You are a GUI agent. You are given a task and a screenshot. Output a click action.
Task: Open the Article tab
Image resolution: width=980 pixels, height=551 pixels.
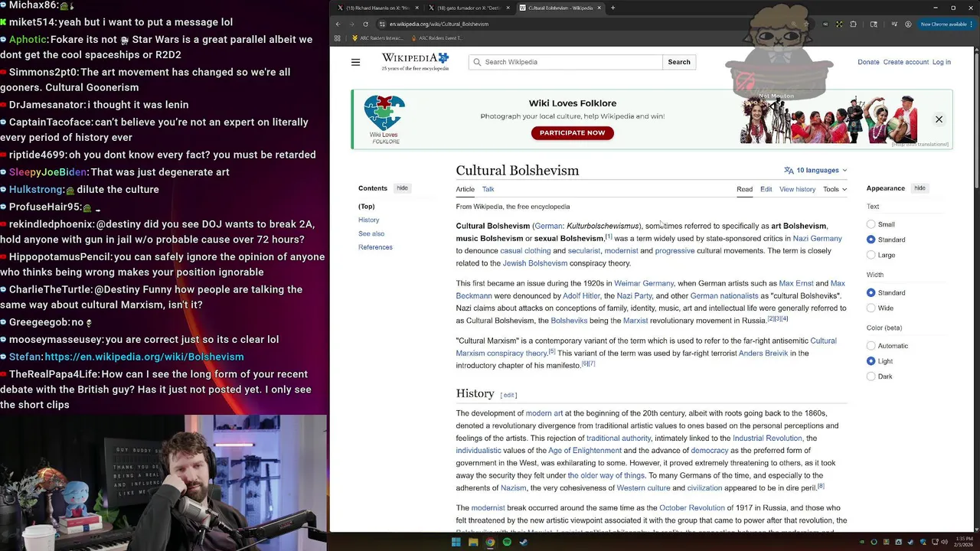point(465,189)
